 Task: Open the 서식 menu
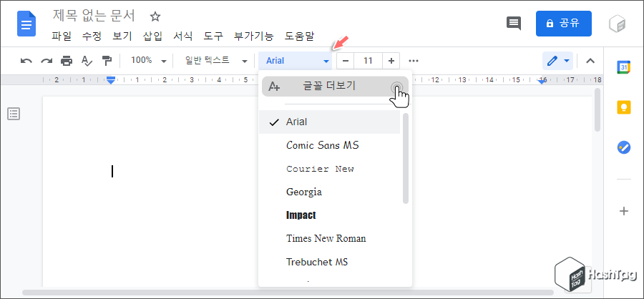[182, 36]
